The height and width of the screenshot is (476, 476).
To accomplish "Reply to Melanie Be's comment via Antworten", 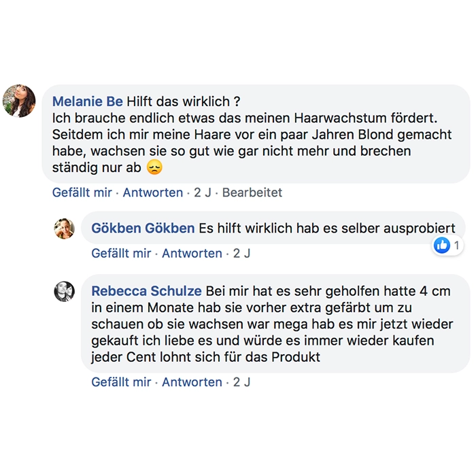I will pos(153,192).
